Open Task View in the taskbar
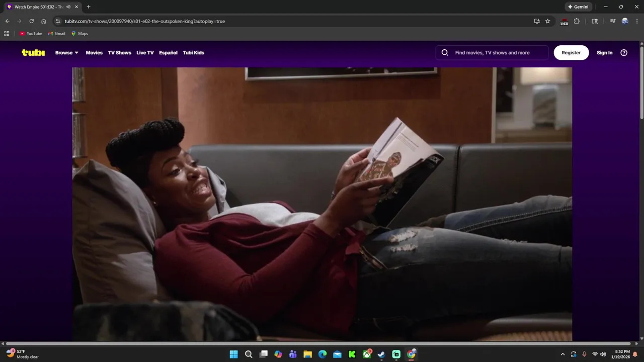The height and width of the screenshot is (362, 644). [263, 354]
